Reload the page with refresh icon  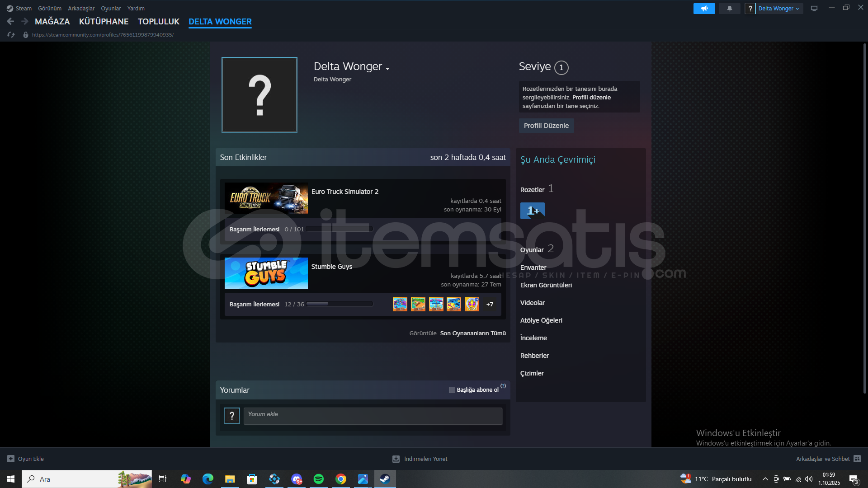[x=11, y=35]
